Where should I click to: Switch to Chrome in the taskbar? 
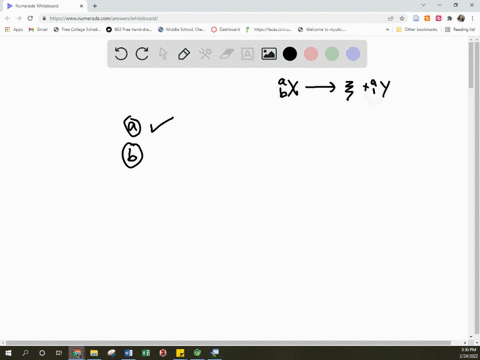click(x=77, y=353)
